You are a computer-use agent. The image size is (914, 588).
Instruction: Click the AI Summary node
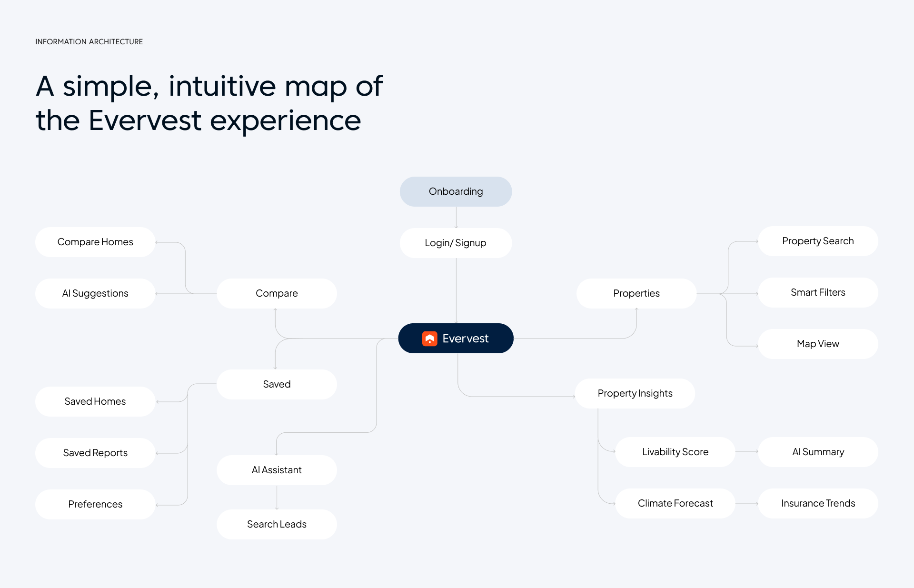point(818,452)
